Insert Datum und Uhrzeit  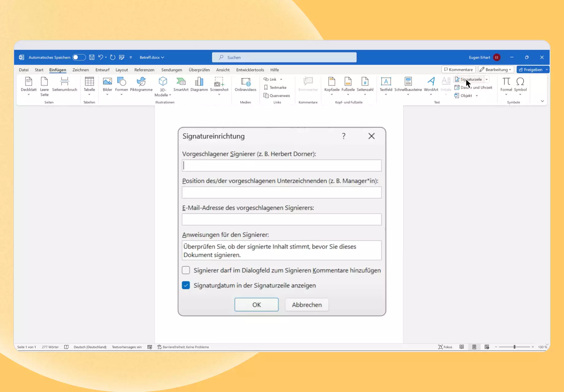pos(474,87)
